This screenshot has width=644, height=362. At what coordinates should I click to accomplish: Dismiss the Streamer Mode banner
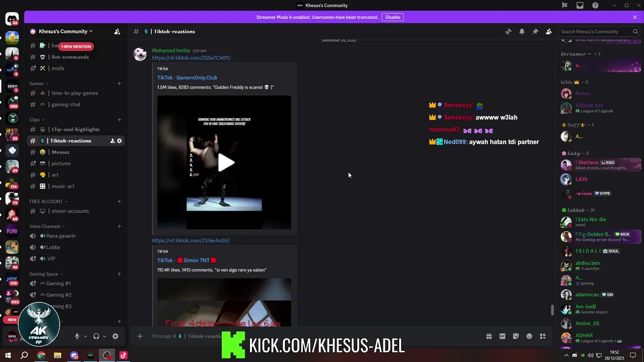click(635, 17)
